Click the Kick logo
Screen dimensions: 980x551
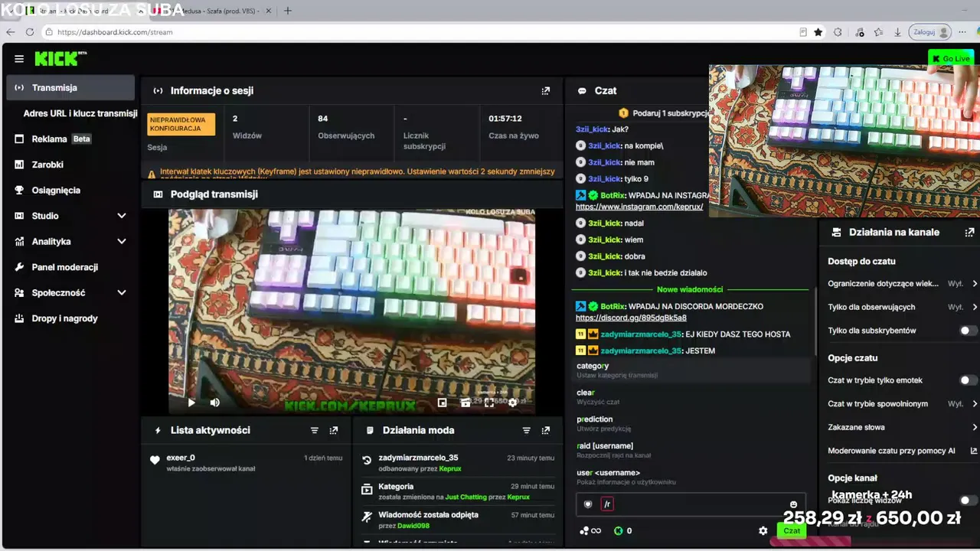60,59
